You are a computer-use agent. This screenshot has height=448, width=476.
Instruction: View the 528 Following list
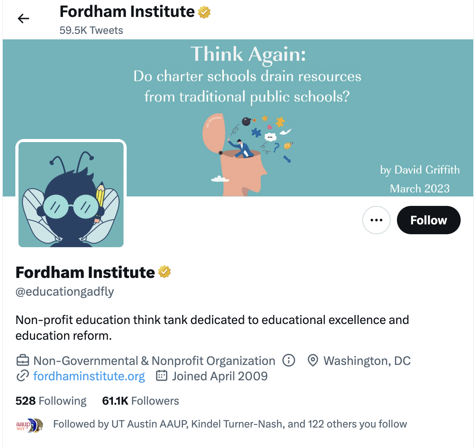point(51,401)
